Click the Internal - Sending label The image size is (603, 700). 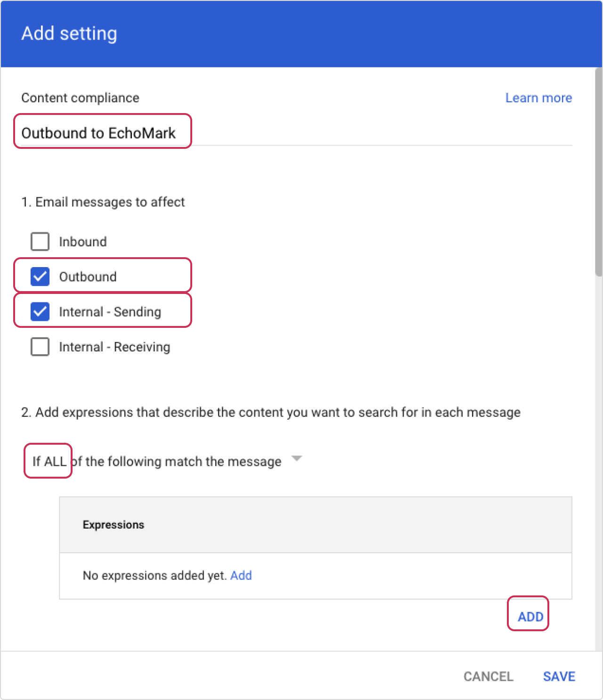[x=110, y=312]
